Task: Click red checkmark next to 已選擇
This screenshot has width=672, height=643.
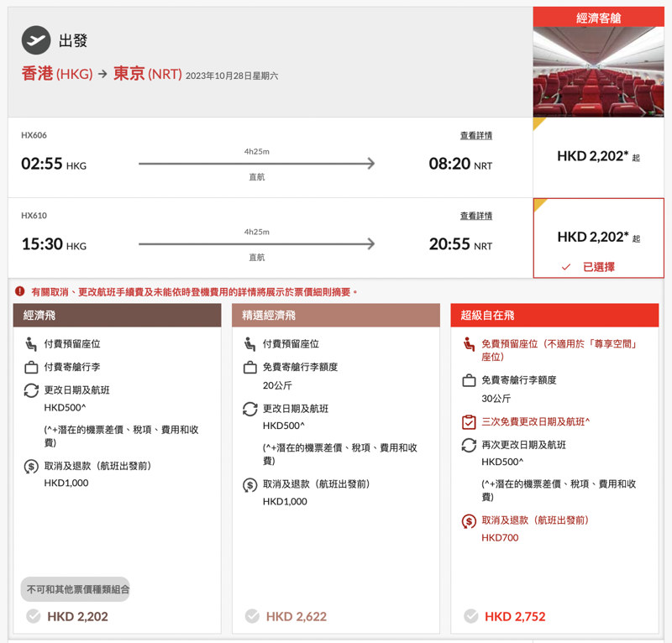Action: (566, 267)
